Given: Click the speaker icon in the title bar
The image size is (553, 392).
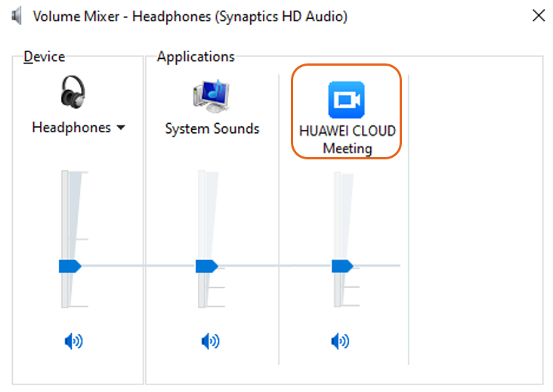Looking at the screenshot, I should [17, 16].
